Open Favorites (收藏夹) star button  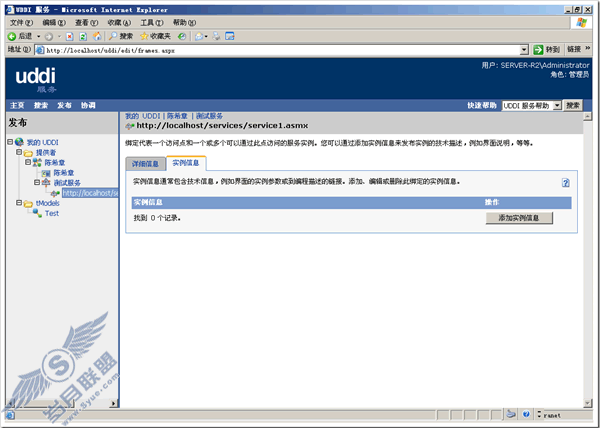155,36
